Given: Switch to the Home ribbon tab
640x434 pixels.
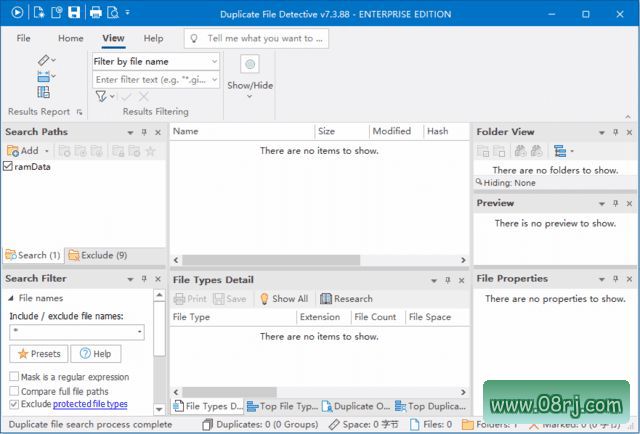Looking at the screenshot, I should click(x=71, y=38).
